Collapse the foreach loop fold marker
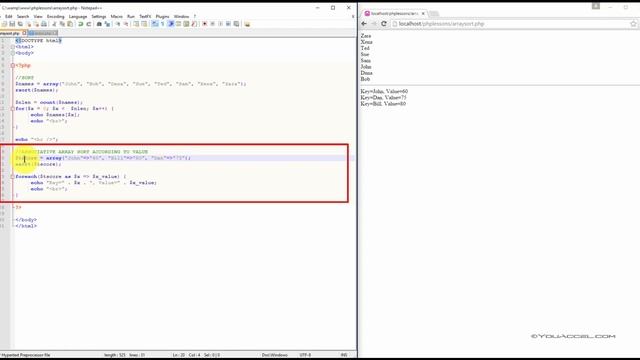Image resolution: width=640 pixels, height=360 pixels. (x=13, y=177)
